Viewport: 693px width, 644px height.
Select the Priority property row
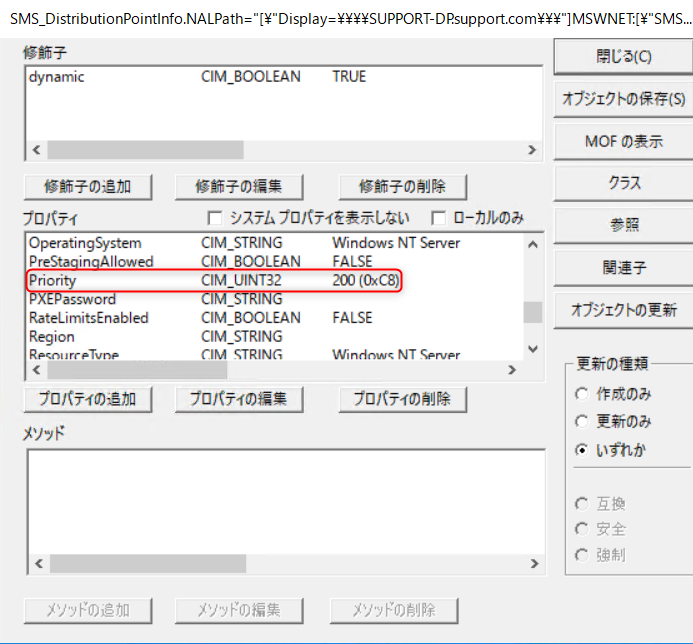(275, 280)
